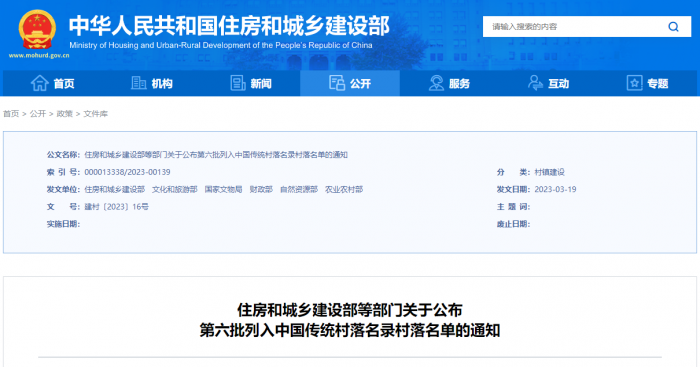Go to 政策 in breadcrumb
Screen dimensions: 700x367
pos(65,114)
